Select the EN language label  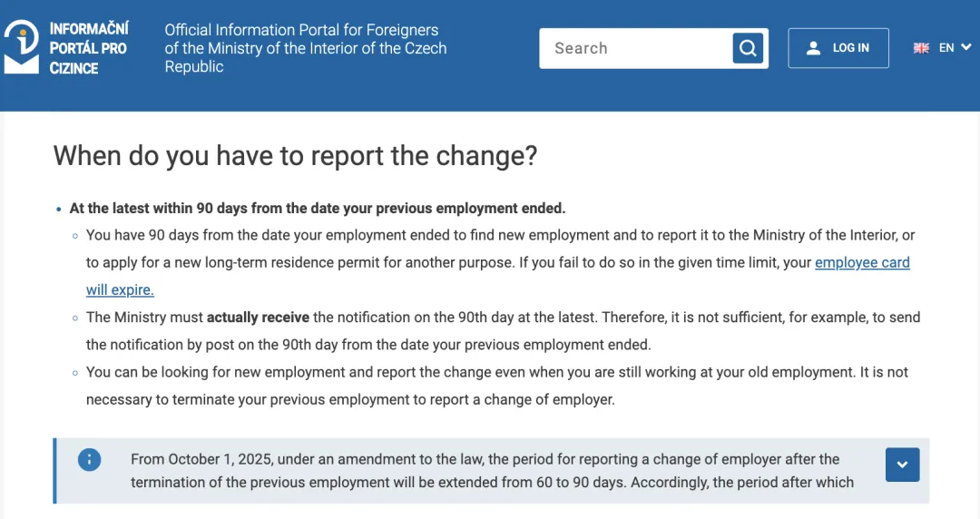pyautogui.click(x=946, y=47)
